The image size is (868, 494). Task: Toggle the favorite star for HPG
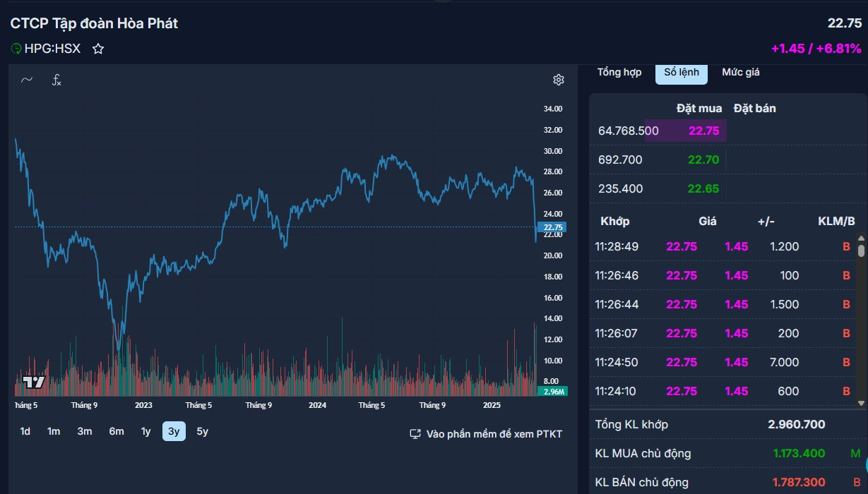[x=98, y=49]
